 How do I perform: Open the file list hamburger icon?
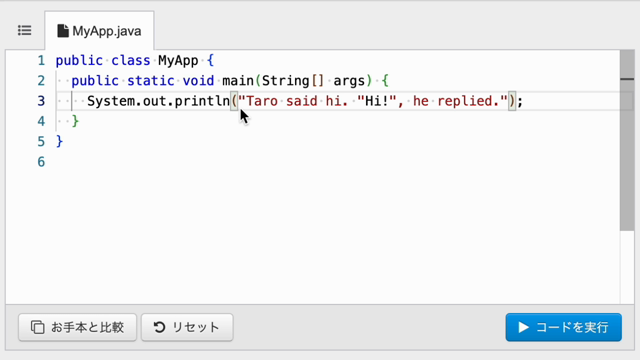click(x=24, y=31)
